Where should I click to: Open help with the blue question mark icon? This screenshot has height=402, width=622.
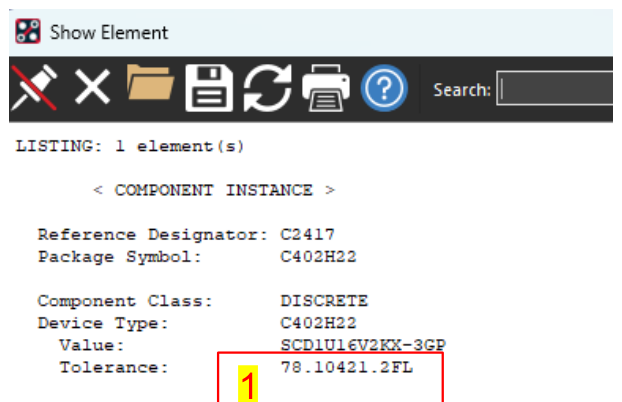pos(384,88)
